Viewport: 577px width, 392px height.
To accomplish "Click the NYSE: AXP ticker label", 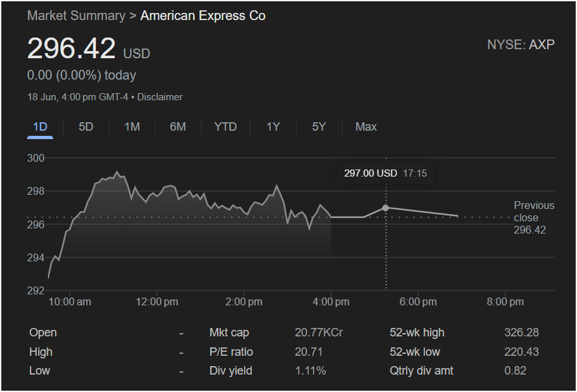I will [x=521, y=45].
